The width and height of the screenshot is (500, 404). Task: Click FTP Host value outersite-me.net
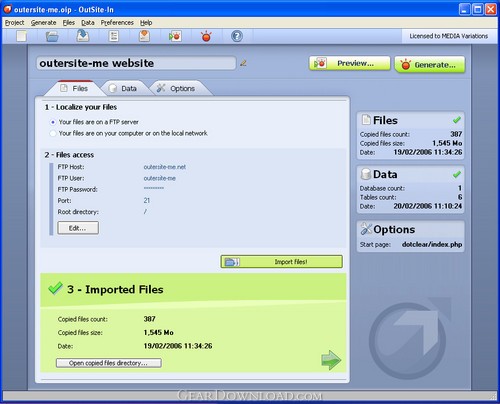pos(165,167)
